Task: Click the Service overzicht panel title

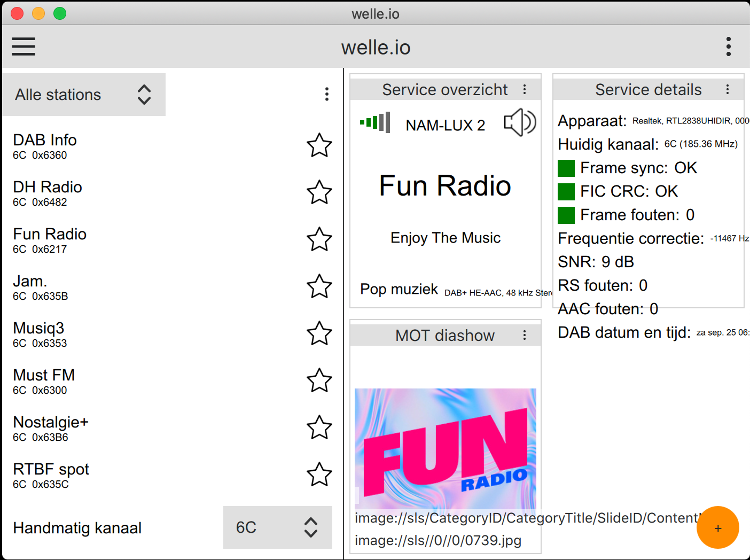Action: [x=445, y=89]
